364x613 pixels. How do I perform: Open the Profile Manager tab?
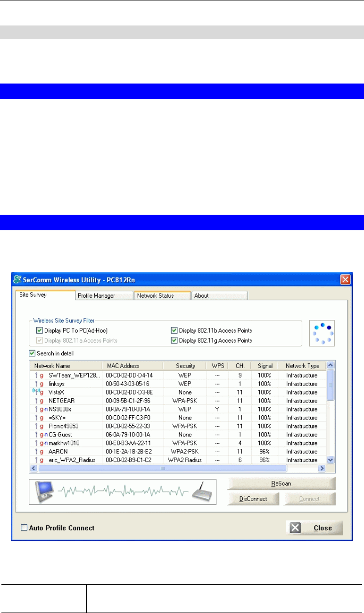[x=105, y=296]
